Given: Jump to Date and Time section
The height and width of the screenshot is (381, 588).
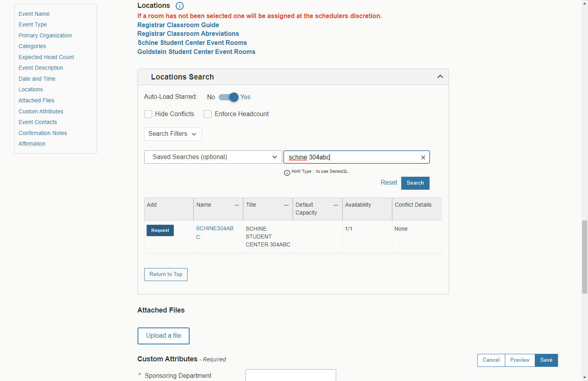Looking at the screenshot, I should (x=37, y=79).
